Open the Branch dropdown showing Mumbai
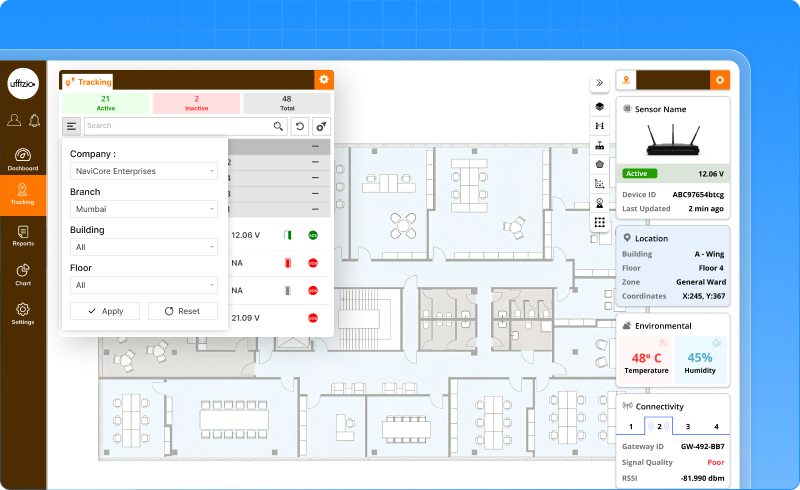The width and height of the screenshot is (800, 490). 144,209
